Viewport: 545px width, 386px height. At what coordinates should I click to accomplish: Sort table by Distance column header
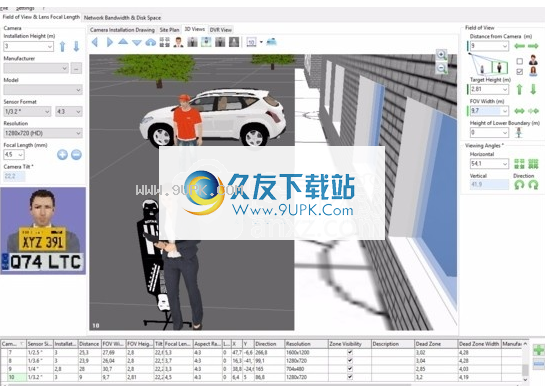[x=89, y=344]
